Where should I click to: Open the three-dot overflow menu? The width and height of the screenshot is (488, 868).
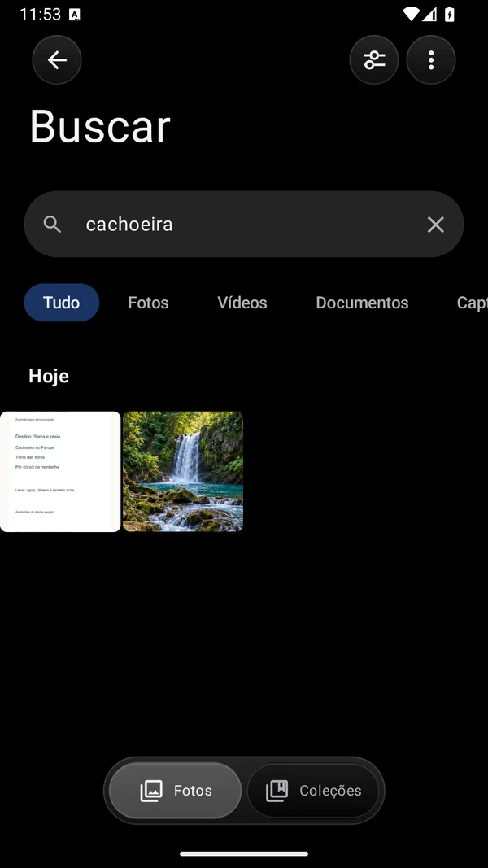point(431,59)
